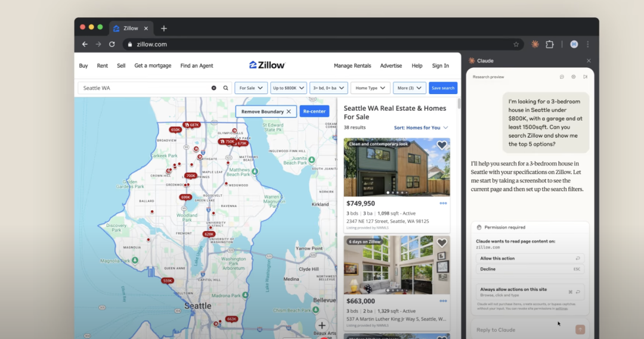Open a new browser tab
Screen dimensions: 644x339
[164, 29]
